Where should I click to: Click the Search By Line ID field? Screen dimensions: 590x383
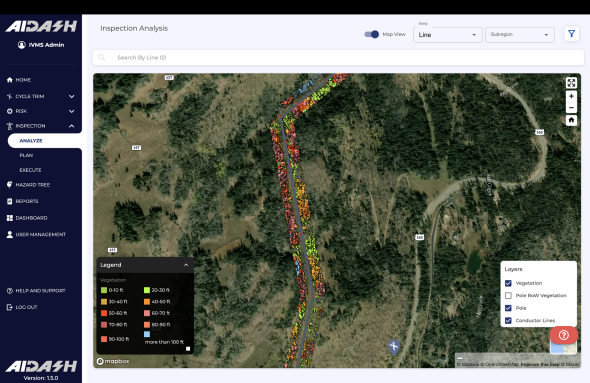coord(338,58)
